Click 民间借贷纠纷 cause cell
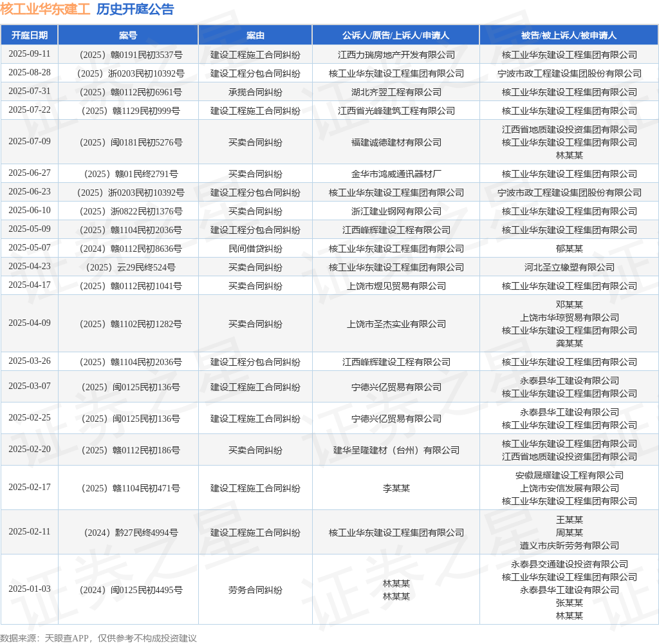The image size is (659, 644). point(255,249)
